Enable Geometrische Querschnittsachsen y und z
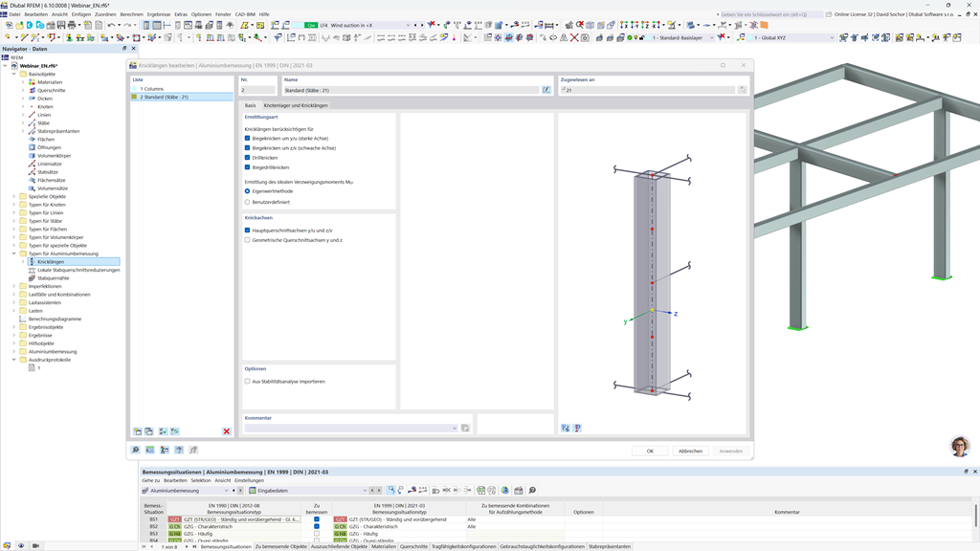The width and height of the screenshot is (980, 551). click(x=247, y=239)
